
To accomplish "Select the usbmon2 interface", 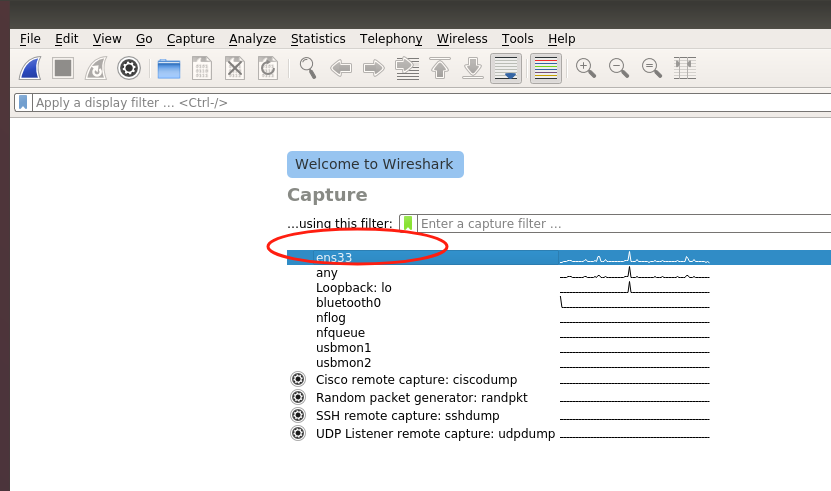I will pyautogui.click(x=343, y=363).
